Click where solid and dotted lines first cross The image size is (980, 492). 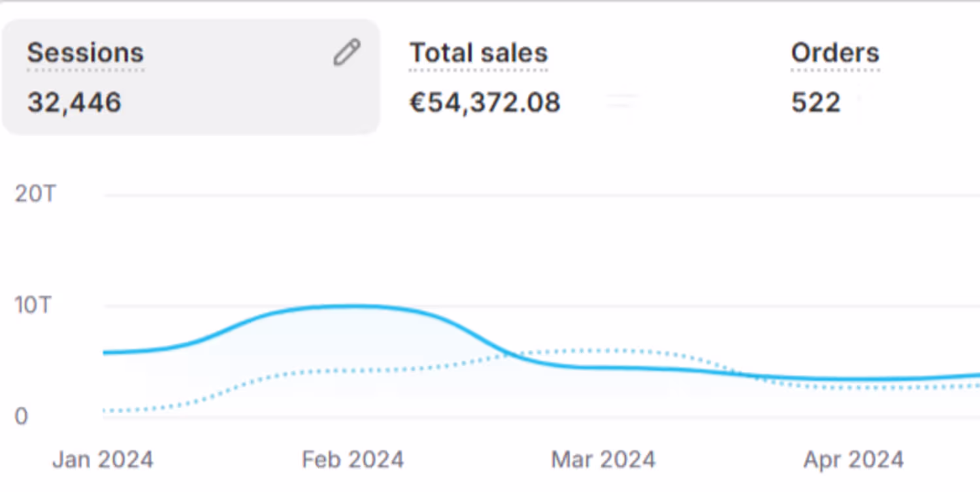tap(510, 355)
